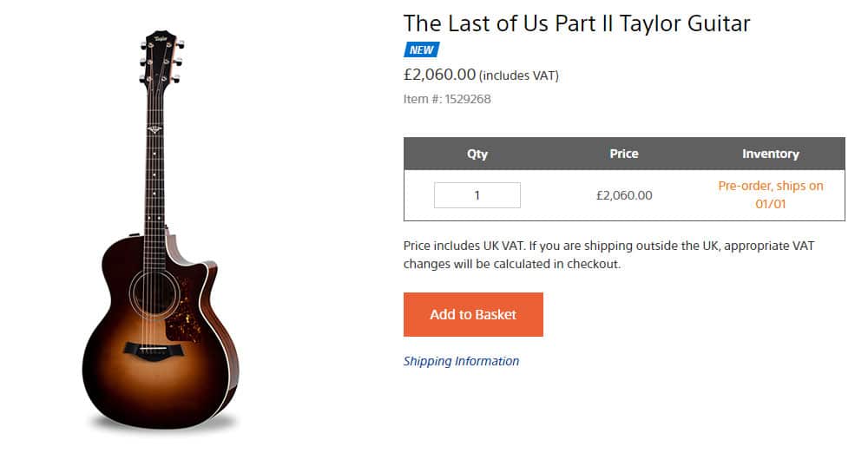Screen dimensions: 868x453
Task: Click the Price column header
Action: coord(623,154)
